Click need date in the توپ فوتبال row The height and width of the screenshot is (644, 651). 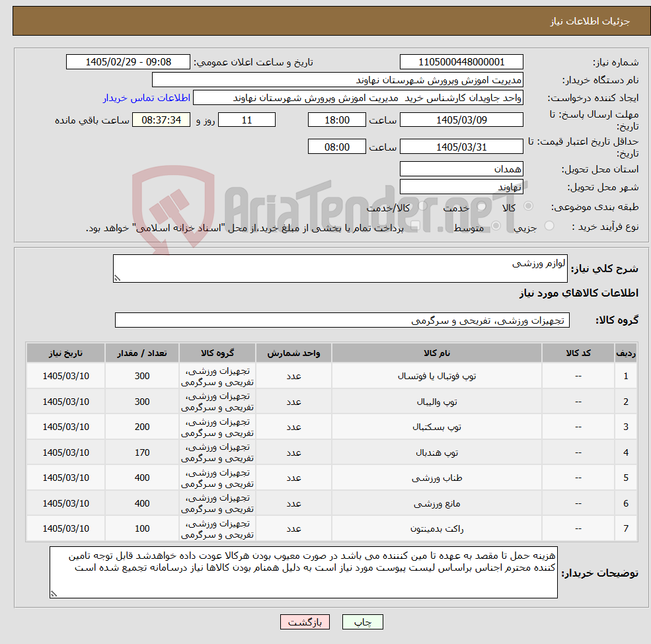[65, 376]
